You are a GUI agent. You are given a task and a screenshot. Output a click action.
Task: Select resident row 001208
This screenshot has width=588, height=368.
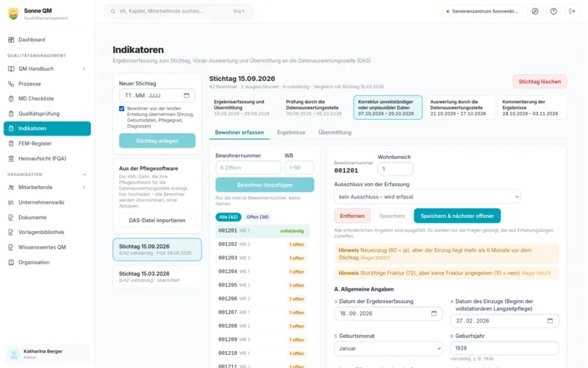point(262,326)
